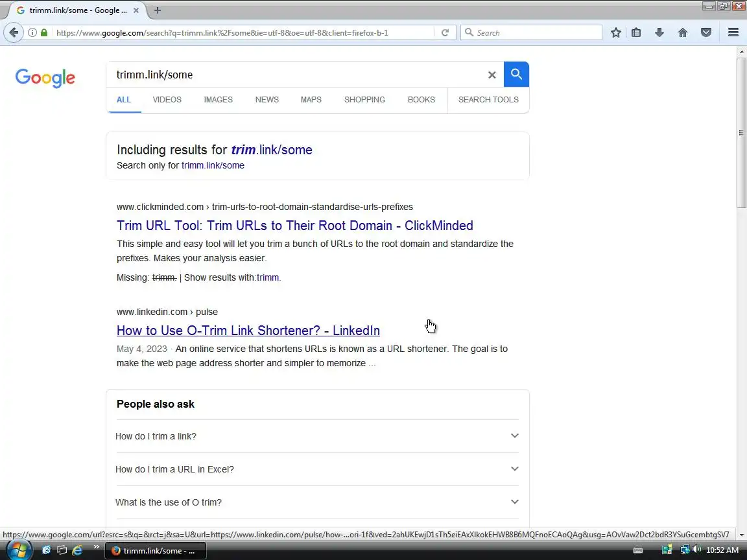Click 'trimm' link under Show results with

coord(268,277)
